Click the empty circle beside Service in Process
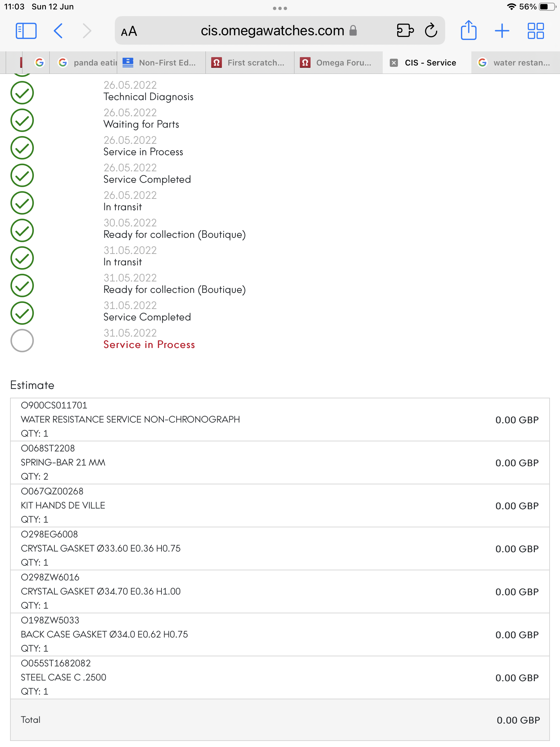 coord(22,341)
